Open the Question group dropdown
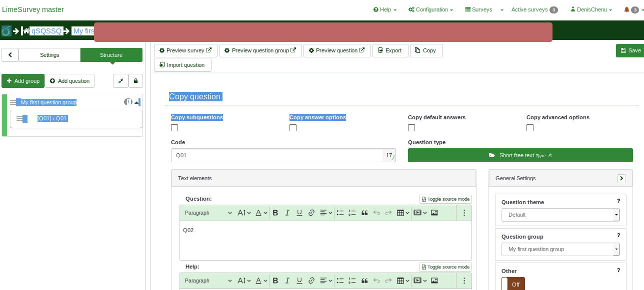 560,249
